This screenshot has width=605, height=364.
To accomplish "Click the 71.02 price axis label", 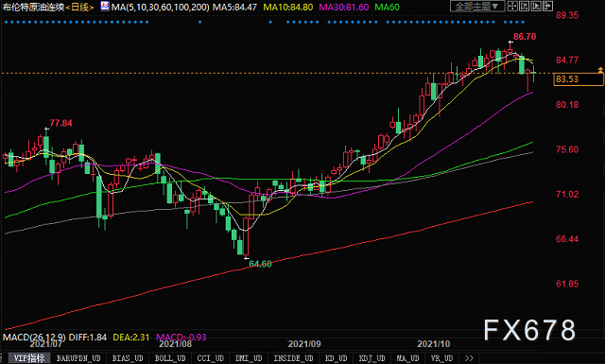I will click(567, 195).
